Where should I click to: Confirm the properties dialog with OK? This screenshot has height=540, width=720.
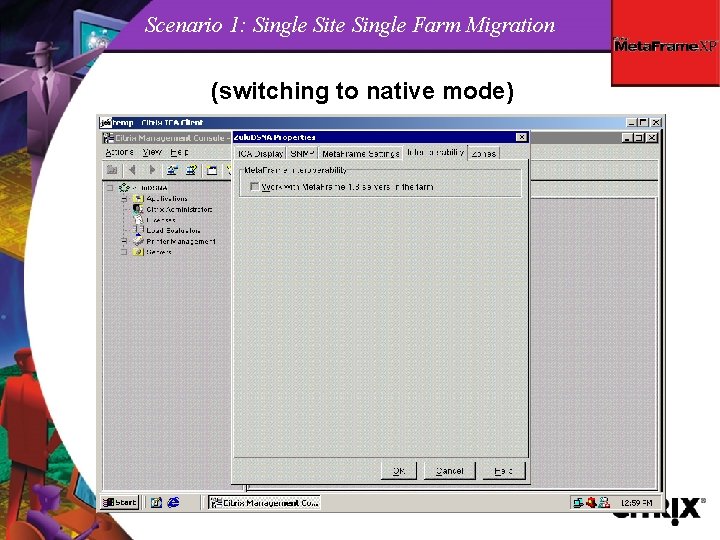point(399,471)
